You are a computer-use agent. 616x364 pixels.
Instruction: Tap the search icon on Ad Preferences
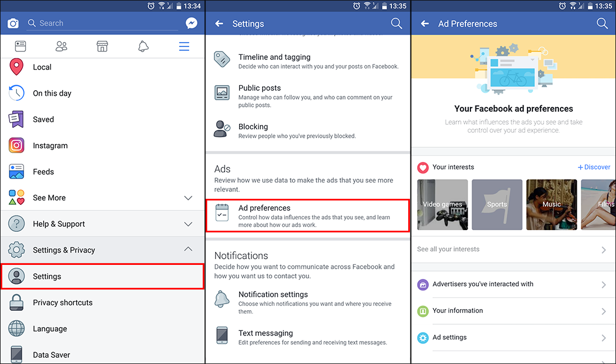click(602, 24)
